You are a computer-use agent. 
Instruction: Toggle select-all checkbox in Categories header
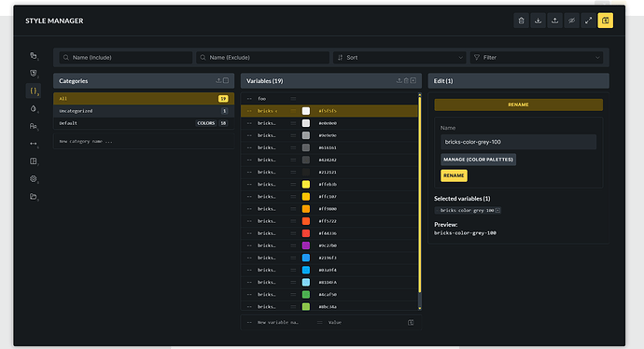tap(226, 81)
